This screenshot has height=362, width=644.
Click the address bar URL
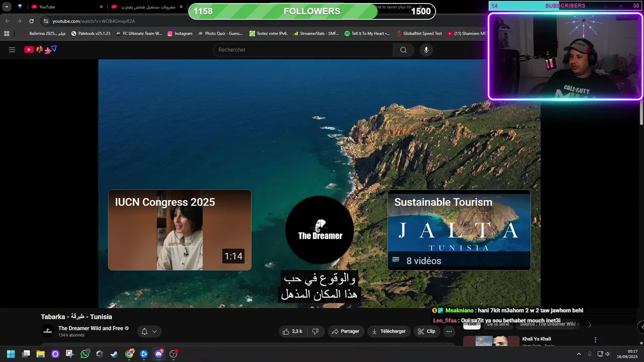[x=94, y=21]
